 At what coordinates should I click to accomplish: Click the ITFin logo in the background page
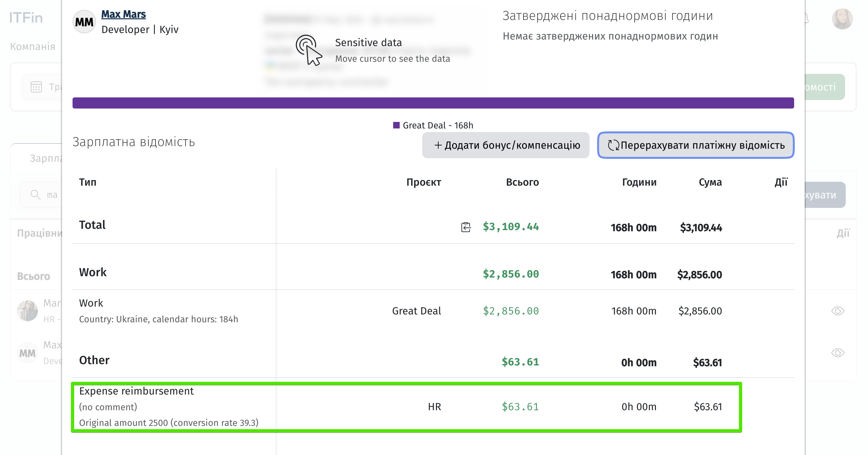pos(26,18)
